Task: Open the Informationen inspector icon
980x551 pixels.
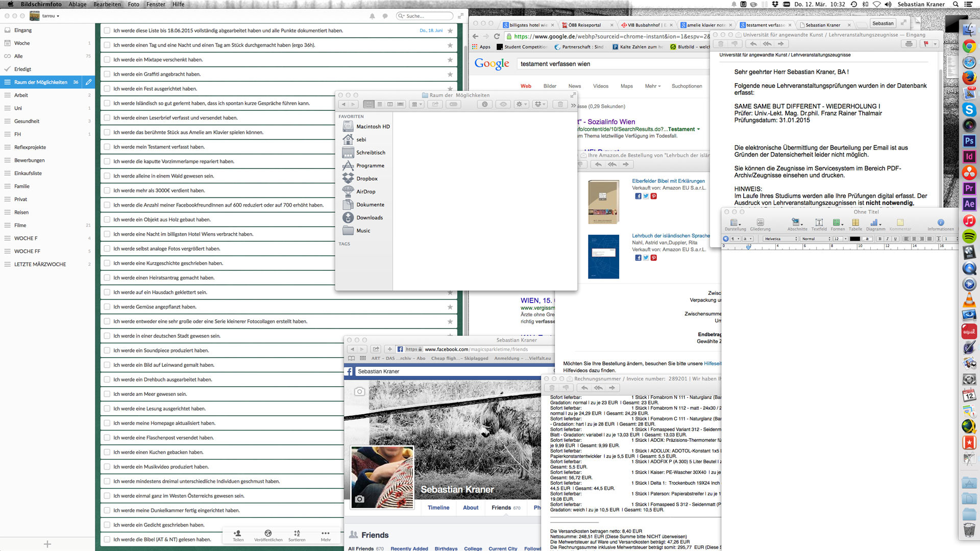Action: [x=940, y=223]
